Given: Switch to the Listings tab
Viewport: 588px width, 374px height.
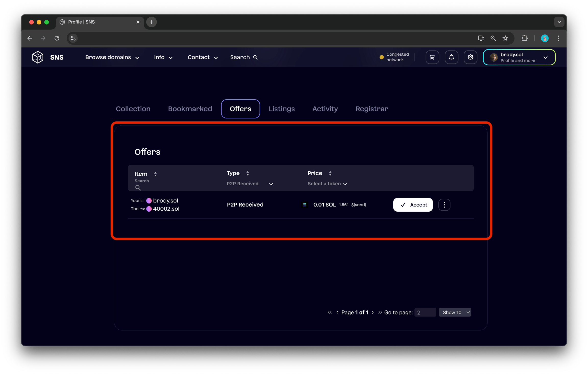Looking at the screenshot, I should pos(281,109).
